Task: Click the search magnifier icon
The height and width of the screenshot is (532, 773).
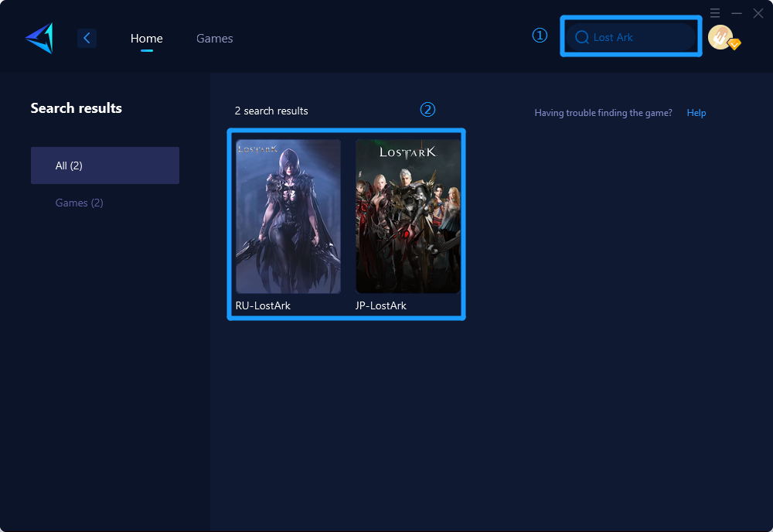Action: 582,37
